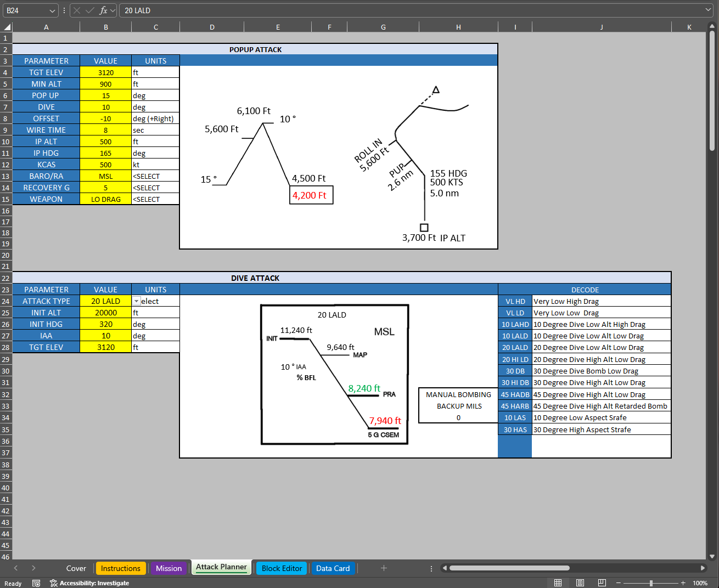Viewport: 719px width, 588px height.
Task: Expand the formula bar chevron
Action: (x=709, y=10)
